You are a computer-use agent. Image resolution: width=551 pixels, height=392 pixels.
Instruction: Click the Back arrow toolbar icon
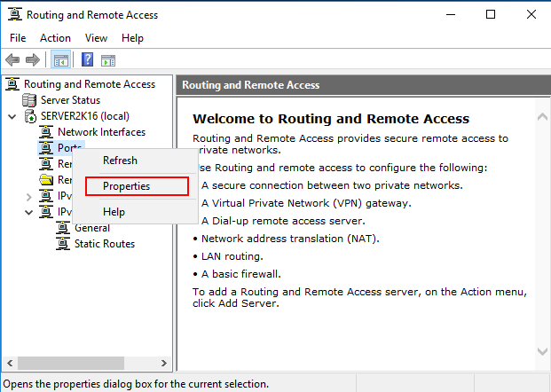pos(12,59)
